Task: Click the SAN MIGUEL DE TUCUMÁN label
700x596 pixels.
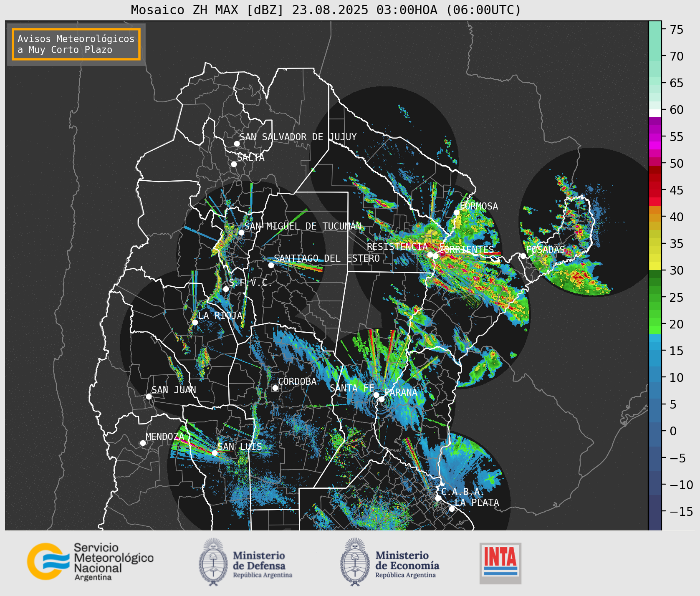Action: coord(303,226)
